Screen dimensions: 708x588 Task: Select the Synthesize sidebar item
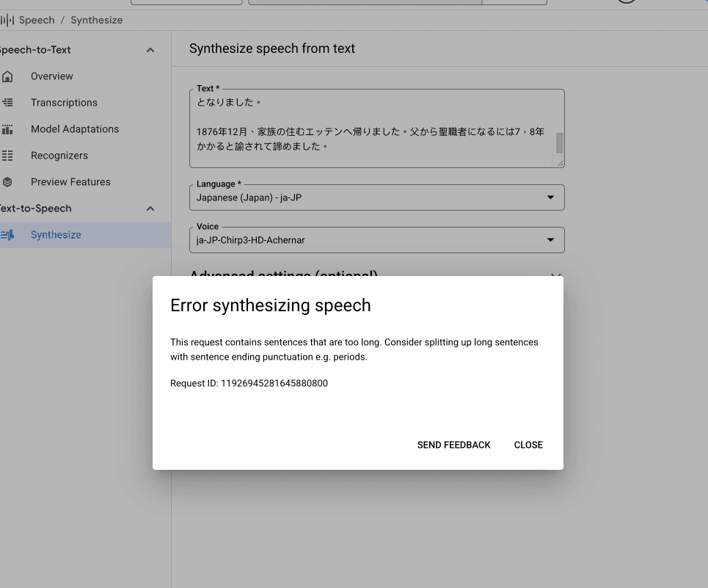85,235
